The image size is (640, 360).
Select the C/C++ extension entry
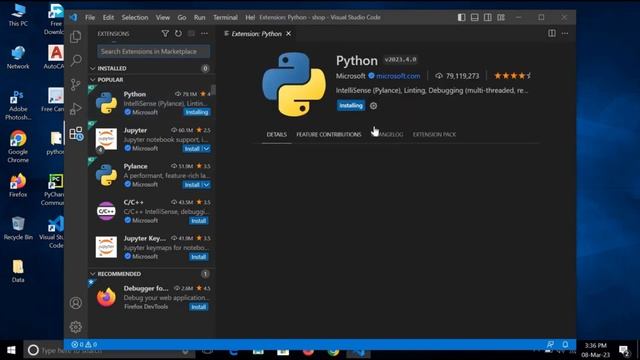point(151,211)
